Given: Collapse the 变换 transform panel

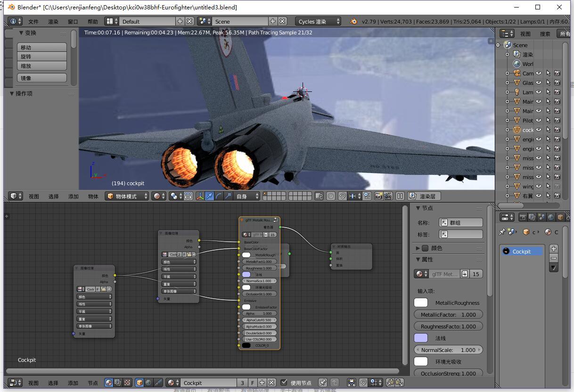Looking at the screenshot, I should pyautogui.click(x=21, y=33).
